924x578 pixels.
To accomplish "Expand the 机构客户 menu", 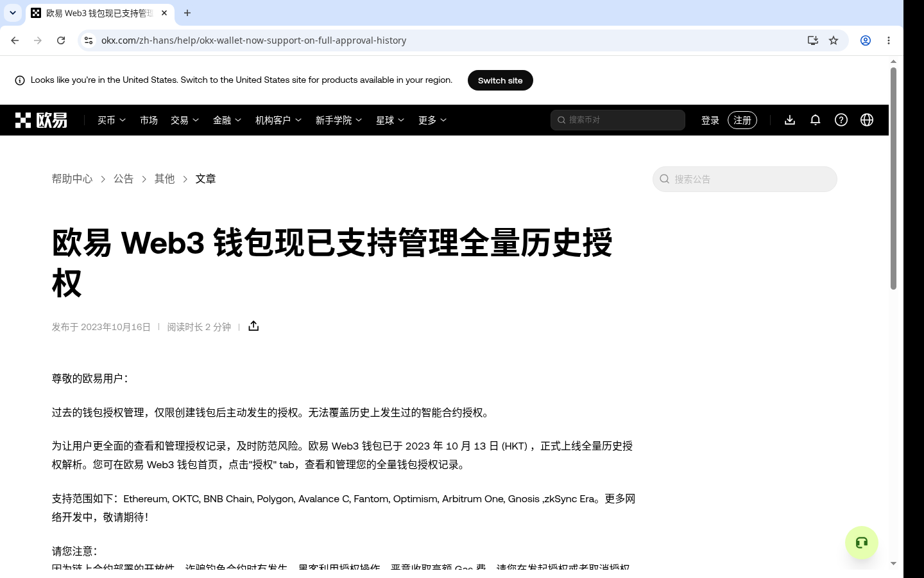I will [278, 120].
